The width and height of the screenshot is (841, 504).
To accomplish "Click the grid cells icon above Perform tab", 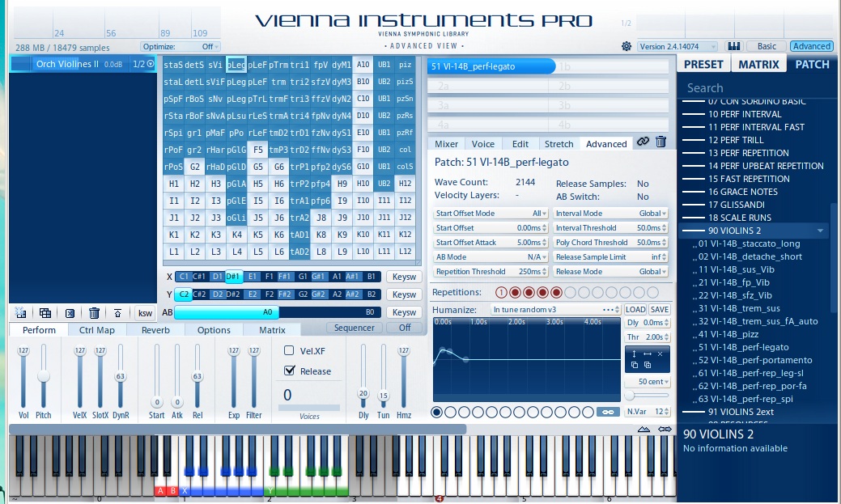I will [45, 312].
